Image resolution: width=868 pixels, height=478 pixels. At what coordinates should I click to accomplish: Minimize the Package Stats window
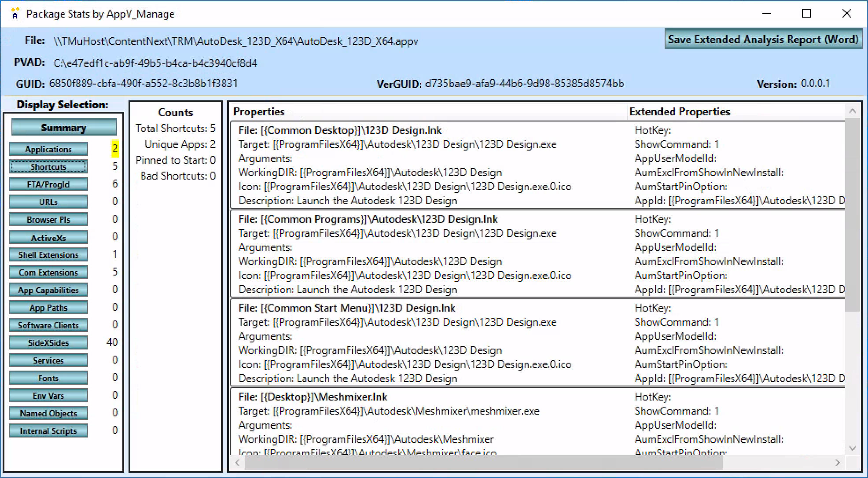point(767,14)
